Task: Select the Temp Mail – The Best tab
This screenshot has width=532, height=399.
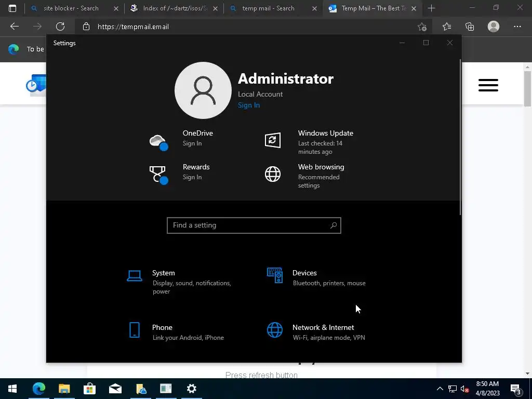Action: tap(374, 8)
